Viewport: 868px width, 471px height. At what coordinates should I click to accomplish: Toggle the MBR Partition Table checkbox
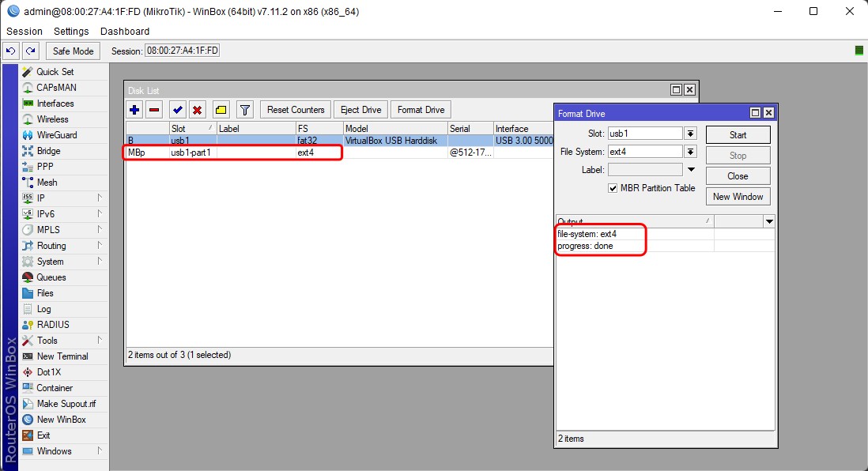tap(613, 188)
